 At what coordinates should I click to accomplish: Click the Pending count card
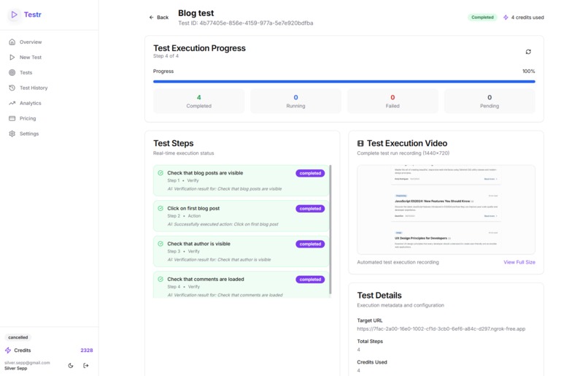[490, 101]
